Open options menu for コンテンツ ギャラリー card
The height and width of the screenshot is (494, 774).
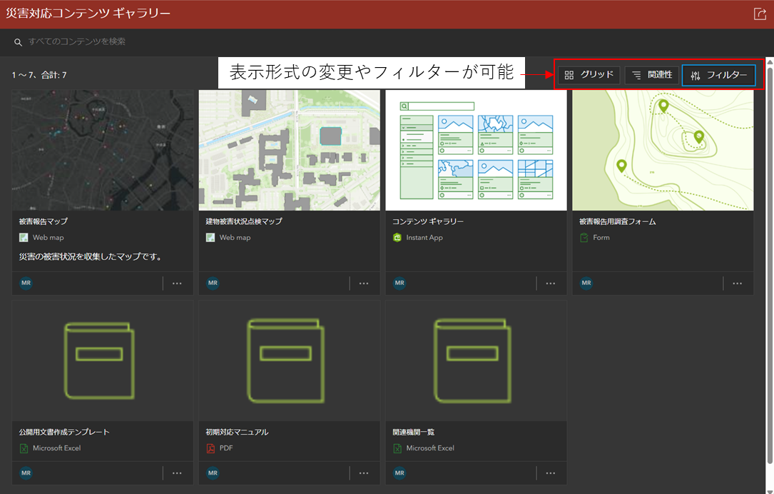click(551, 283)
